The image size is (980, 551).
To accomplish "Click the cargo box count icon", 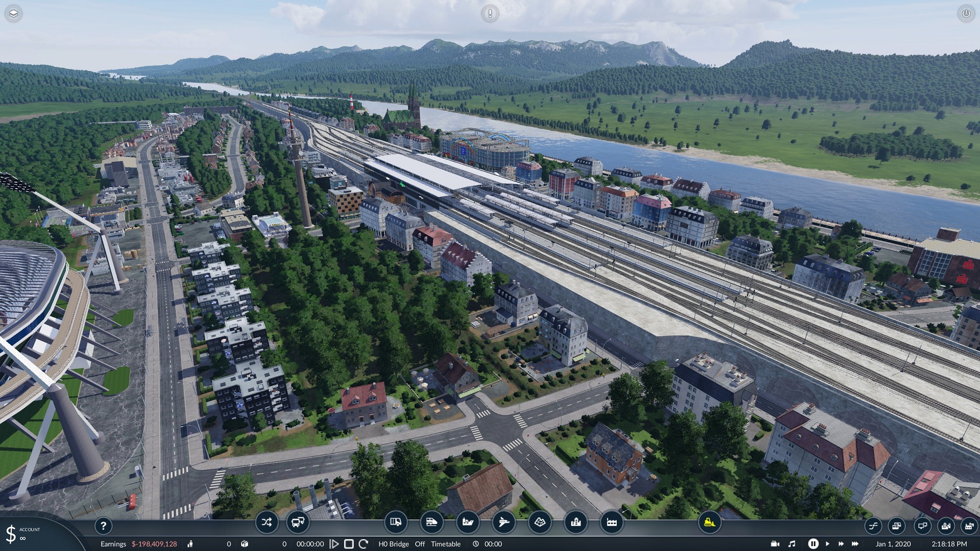I will 245,544.
